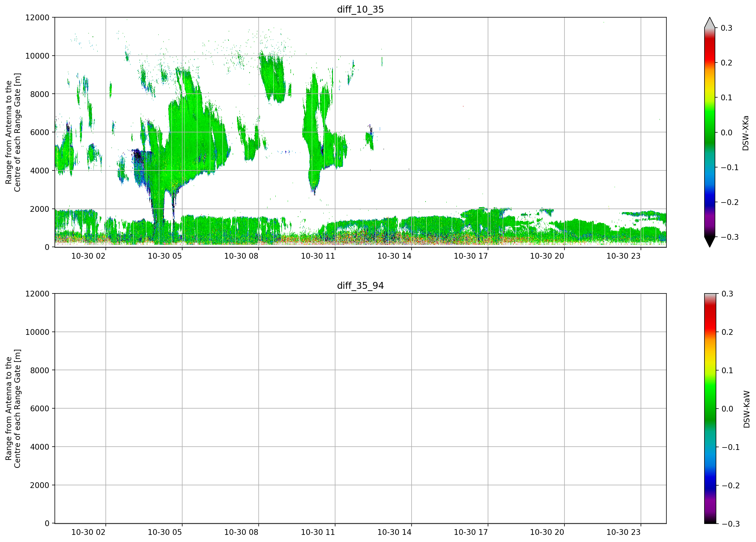Click '10-30 23' x-tick under diff_10_35 plot
The height and width of the screenshot is (542, 756).
pyautogui.click(x=623, y=256)
